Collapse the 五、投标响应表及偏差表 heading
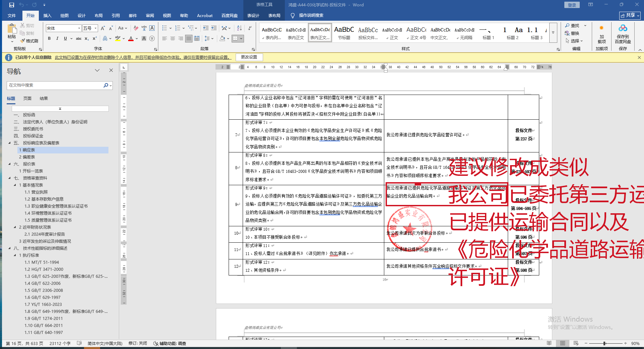644x349 pixels. [9, 143]
